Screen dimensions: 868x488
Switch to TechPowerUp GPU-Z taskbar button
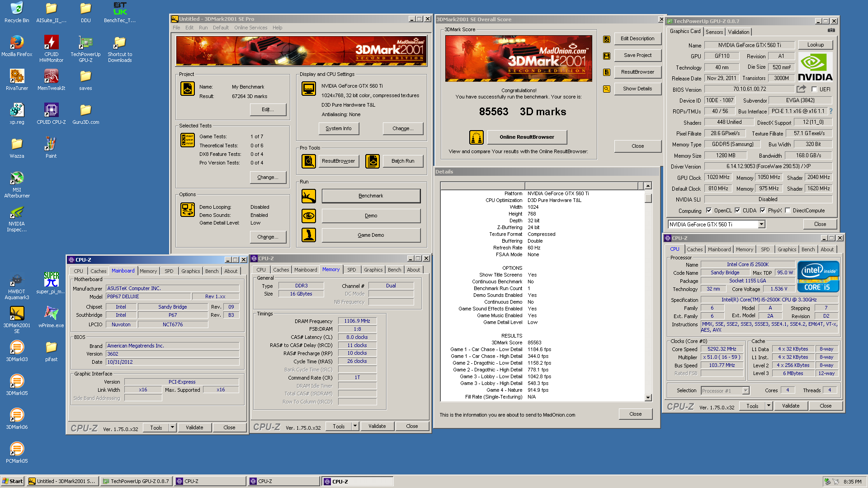point(136,481)
